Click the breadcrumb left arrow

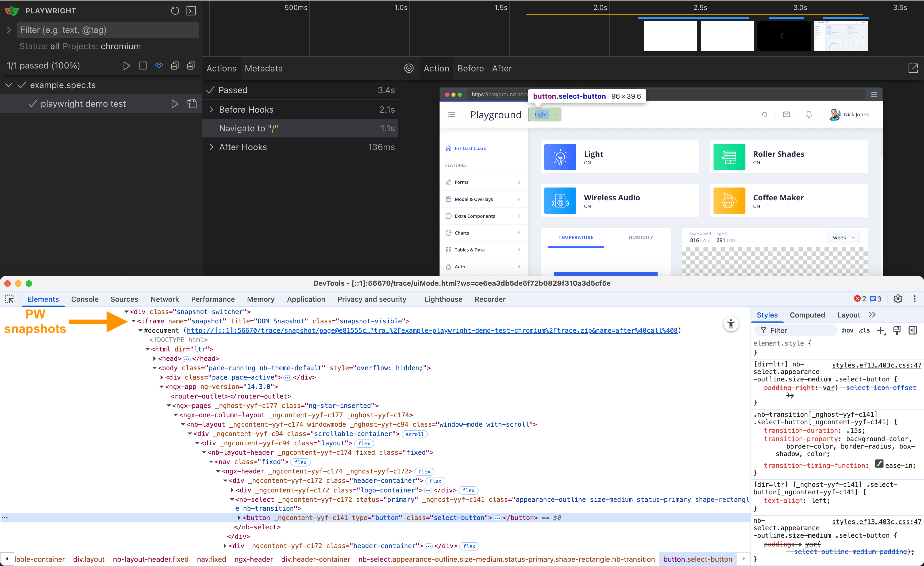pos(7,559)
